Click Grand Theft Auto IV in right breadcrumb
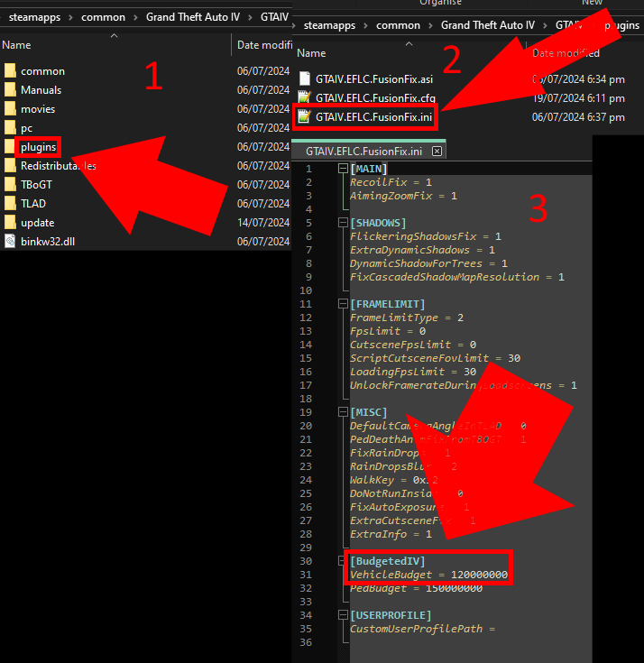Image resolution: width=644 pixels, height=663 pixels. pyautogui.click(x=488, y=25)
